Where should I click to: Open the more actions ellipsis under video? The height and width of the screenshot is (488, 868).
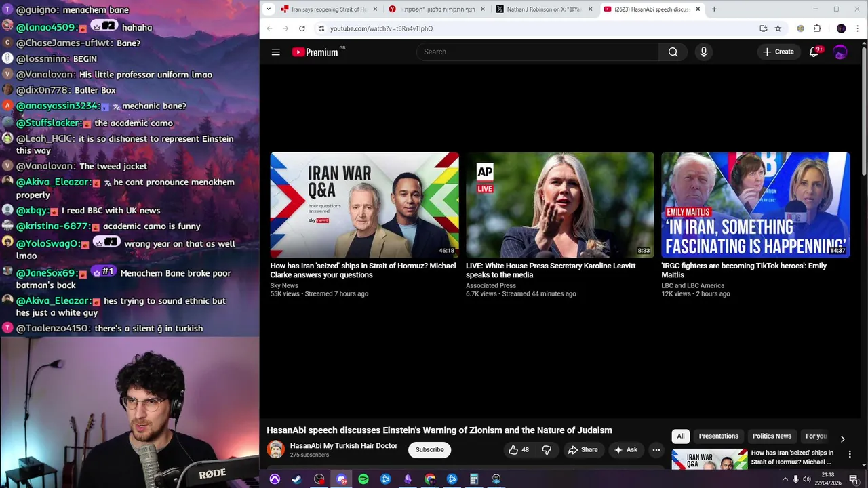tap(656, 449)
